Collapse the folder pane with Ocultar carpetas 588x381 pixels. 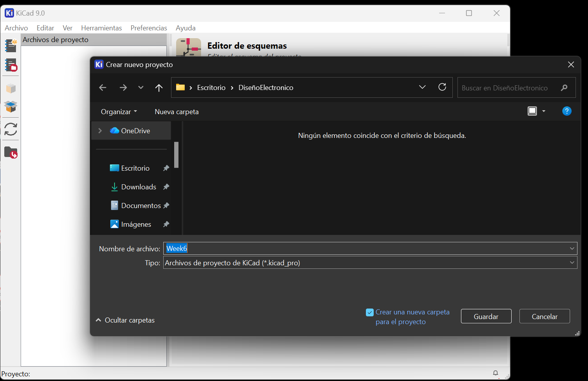pyautogui.click(x=125, y=320)
